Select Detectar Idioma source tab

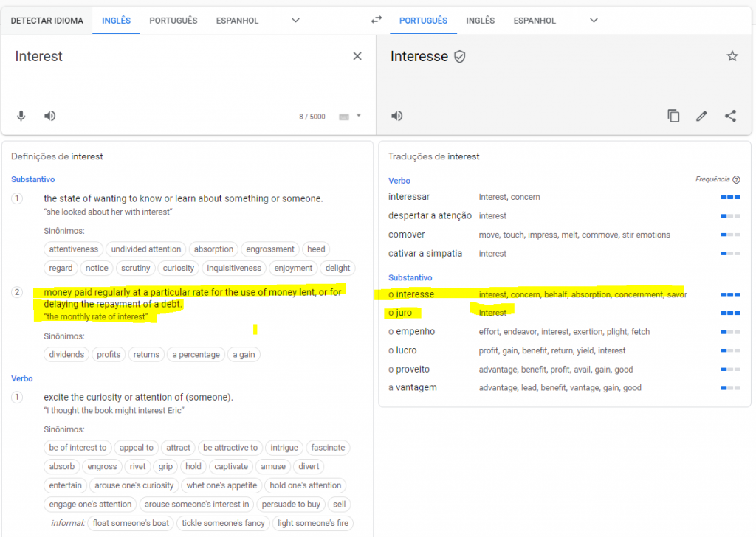[47, 21]
